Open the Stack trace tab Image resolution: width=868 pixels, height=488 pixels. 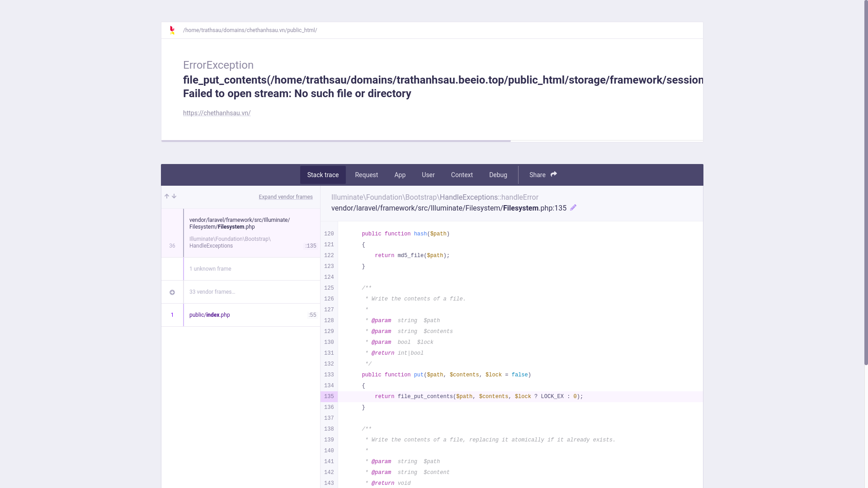tap(323, 175)
